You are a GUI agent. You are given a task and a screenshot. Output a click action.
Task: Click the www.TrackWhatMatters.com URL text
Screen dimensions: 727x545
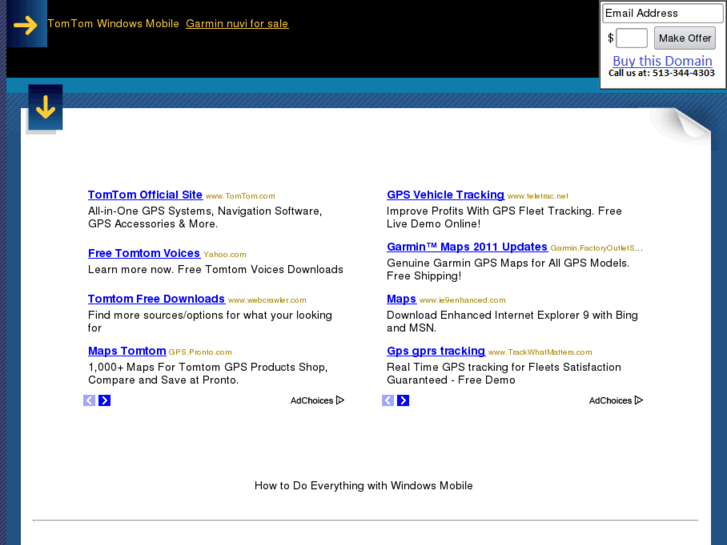pos(540,353)
